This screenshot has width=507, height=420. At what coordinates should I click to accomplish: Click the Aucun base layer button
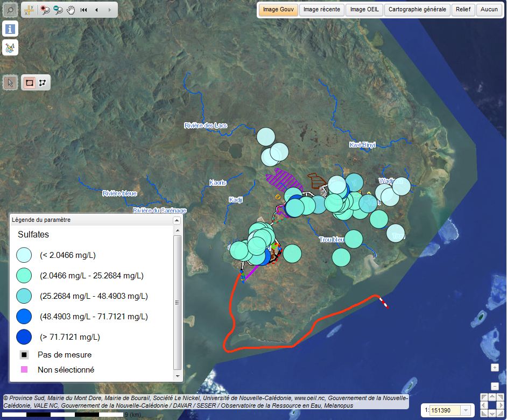[489, 10]
